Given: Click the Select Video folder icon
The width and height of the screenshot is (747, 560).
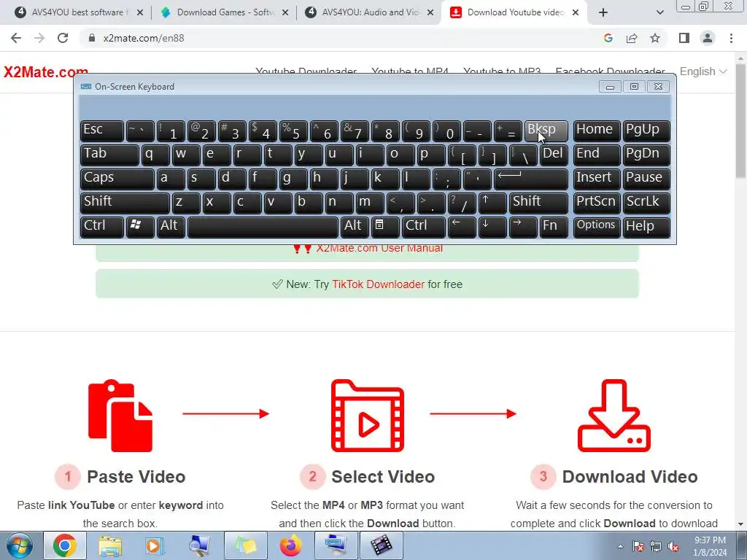Looking at the screenshot, I should click(368, 416).
